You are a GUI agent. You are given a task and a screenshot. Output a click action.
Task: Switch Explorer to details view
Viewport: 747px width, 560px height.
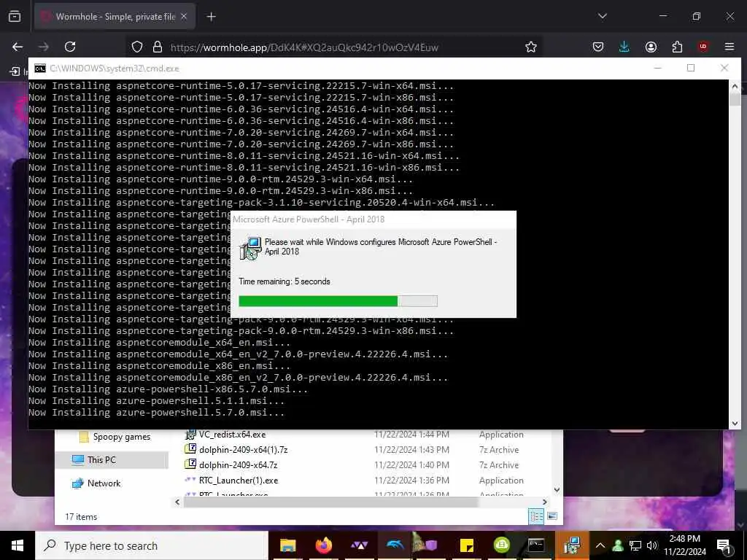point(536,516)
